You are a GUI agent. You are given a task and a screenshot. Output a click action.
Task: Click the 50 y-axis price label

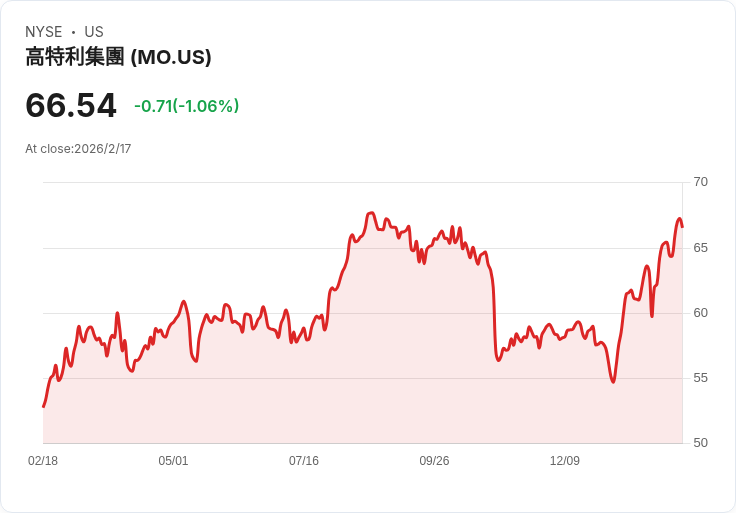701,443
